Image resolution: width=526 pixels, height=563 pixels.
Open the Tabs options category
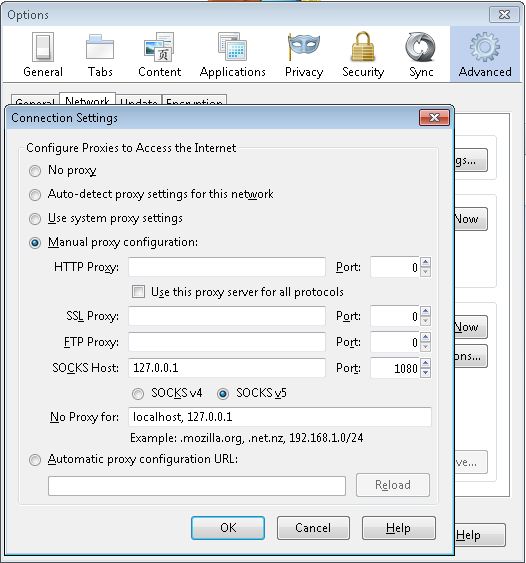tap(100, 55)
